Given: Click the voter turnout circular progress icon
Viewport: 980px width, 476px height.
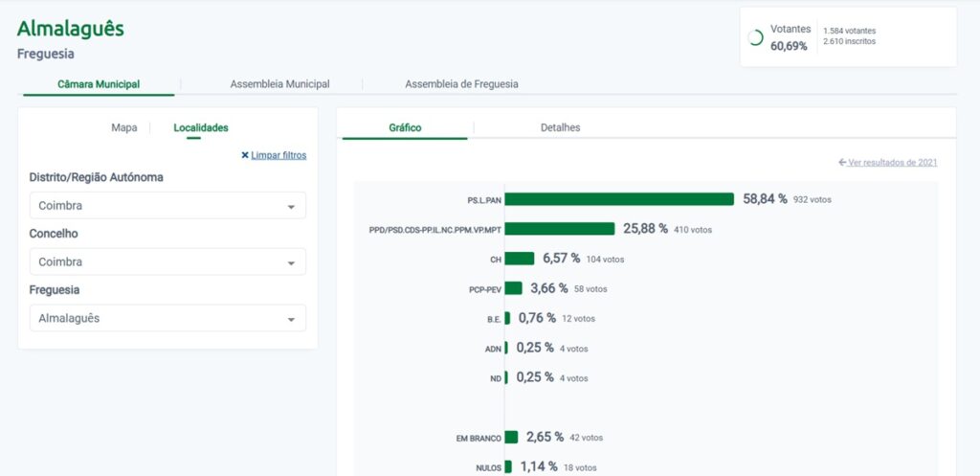Looking at the screenshot, I should pos(755,37).
